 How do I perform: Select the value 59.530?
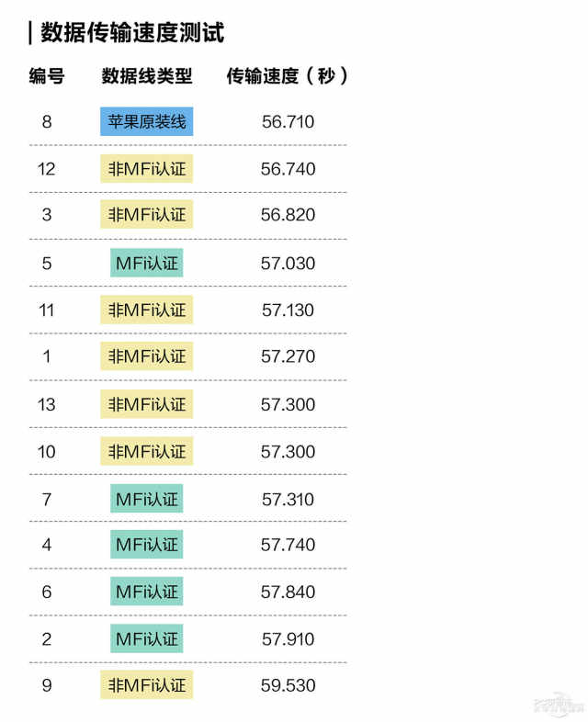288,685
